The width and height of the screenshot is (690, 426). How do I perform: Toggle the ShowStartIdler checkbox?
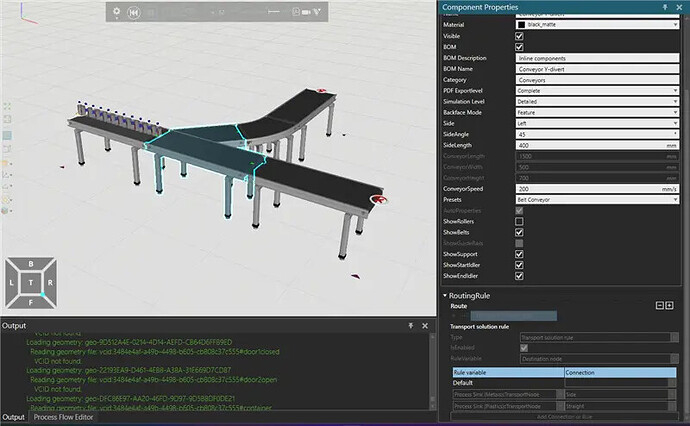pyautogui.click(x=519, y=265)
